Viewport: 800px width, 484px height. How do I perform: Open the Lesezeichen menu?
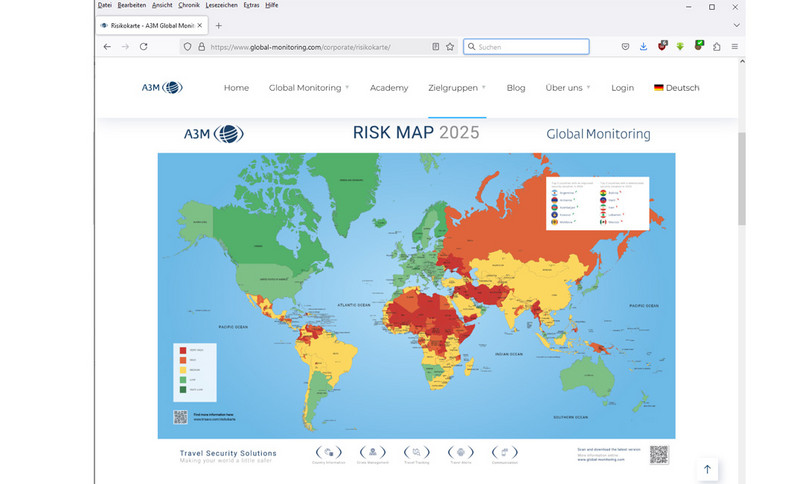point(221,6)
